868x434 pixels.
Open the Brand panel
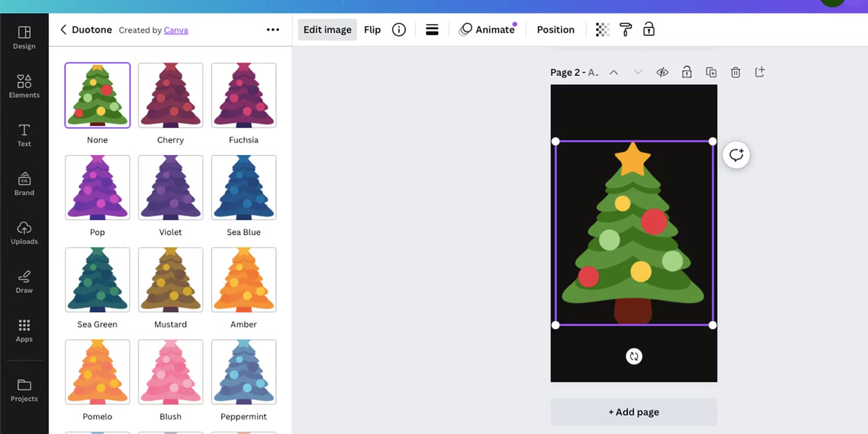coord(24,183)
